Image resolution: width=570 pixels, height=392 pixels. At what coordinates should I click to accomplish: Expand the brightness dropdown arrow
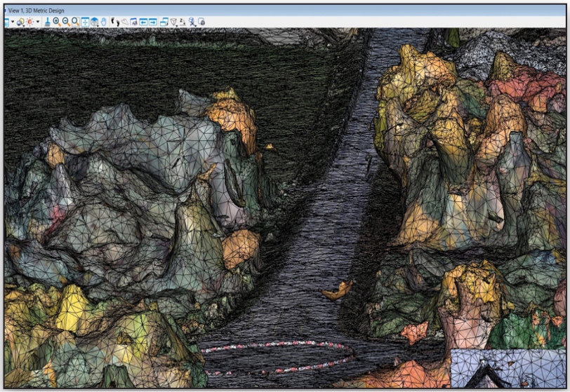tap(38, 22)
